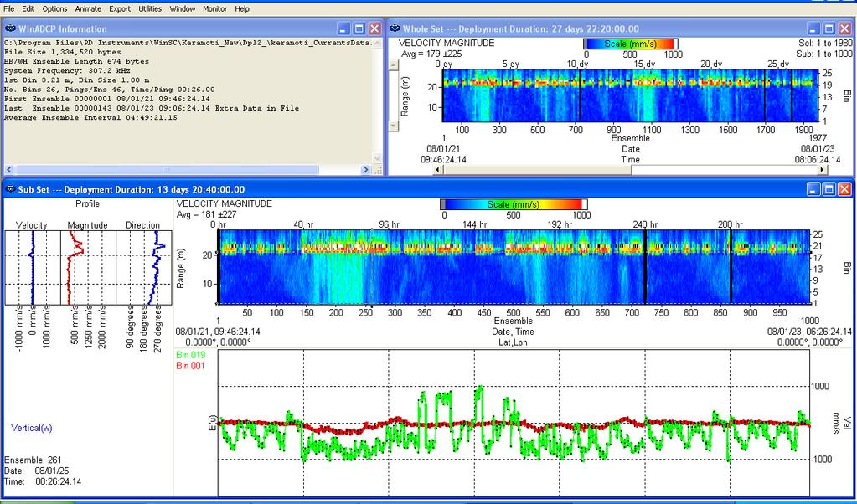Open the Monitor menu

click(214, 8)
